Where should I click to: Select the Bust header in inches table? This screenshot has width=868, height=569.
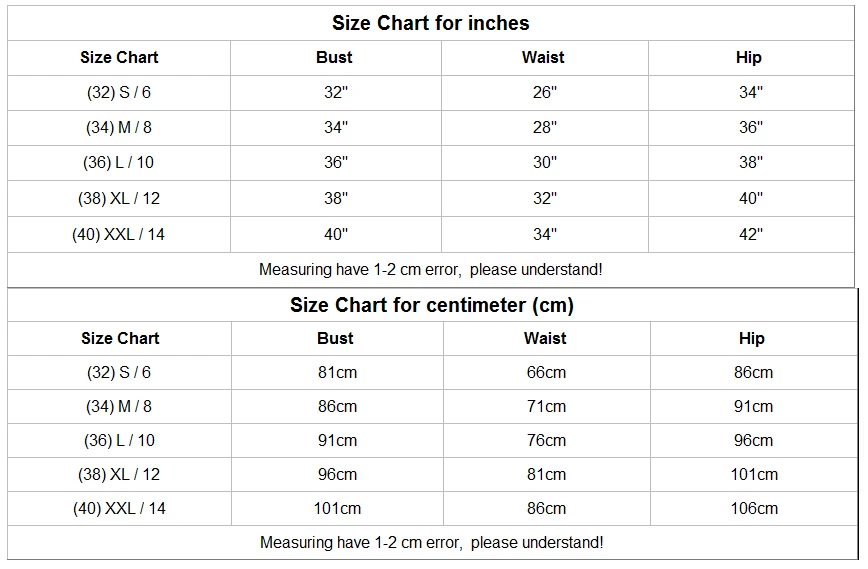point(334,57)
